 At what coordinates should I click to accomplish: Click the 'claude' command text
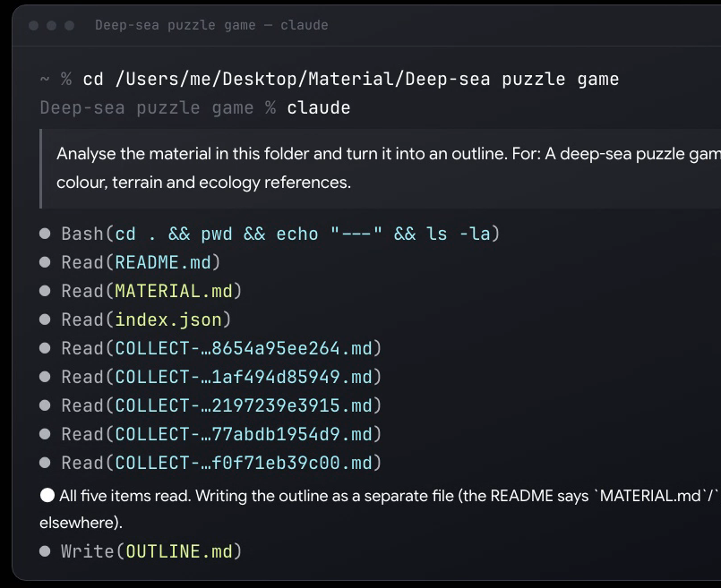click(x=319, y=107)
